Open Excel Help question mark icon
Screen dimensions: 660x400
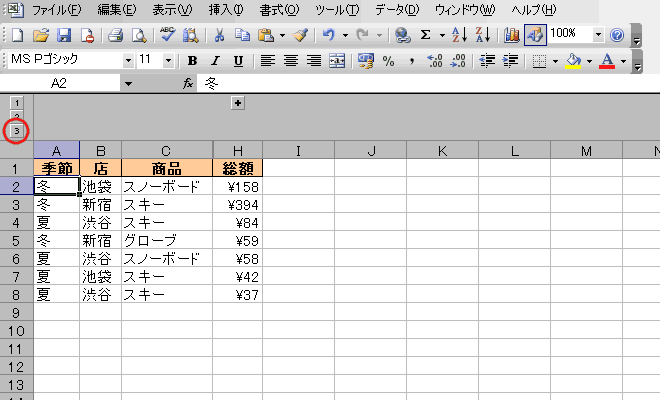(x=617, y=35)
